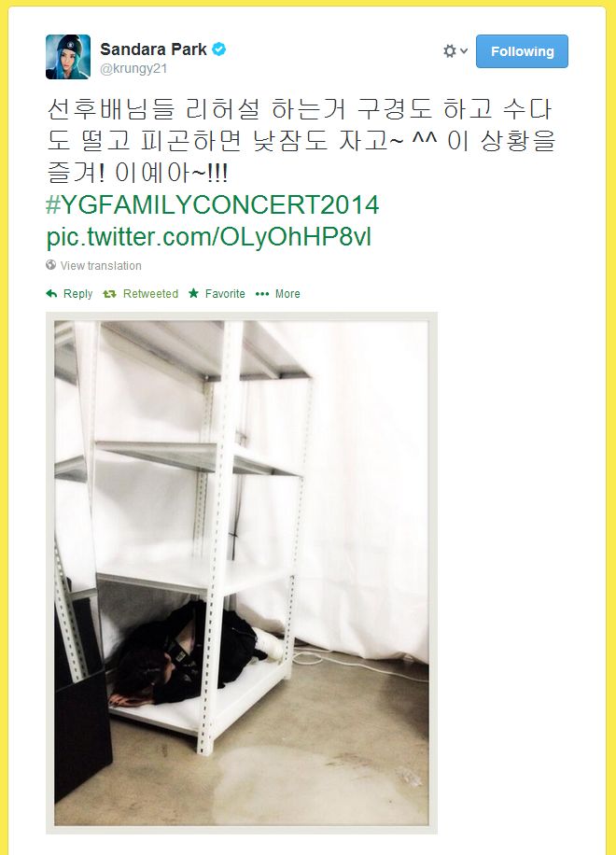Open Sandara Park's profile avatar

pyautogui.click(x=68, y=57)
